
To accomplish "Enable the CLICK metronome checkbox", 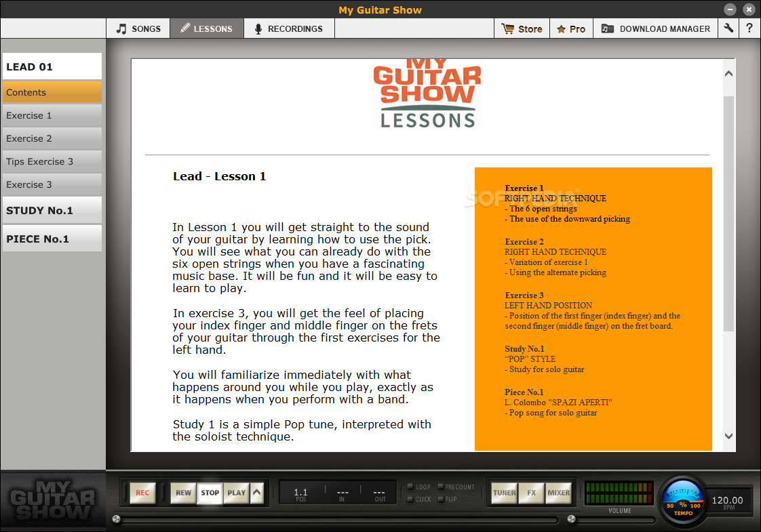I will point(410,499).
